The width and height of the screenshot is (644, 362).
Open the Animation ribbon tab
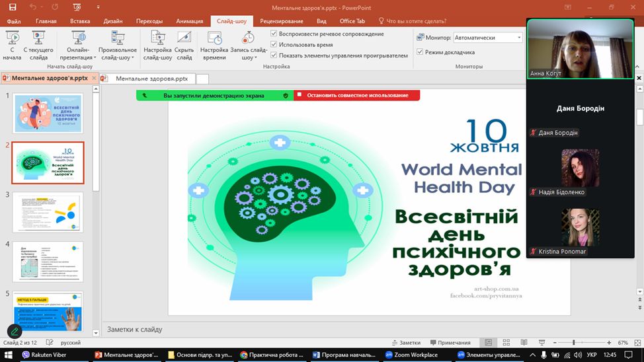coord(190,21)
